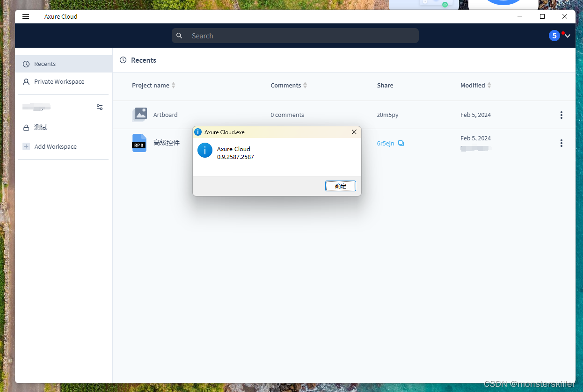Focus the Search input field
The image size is (583, 392).
[295, 36]
